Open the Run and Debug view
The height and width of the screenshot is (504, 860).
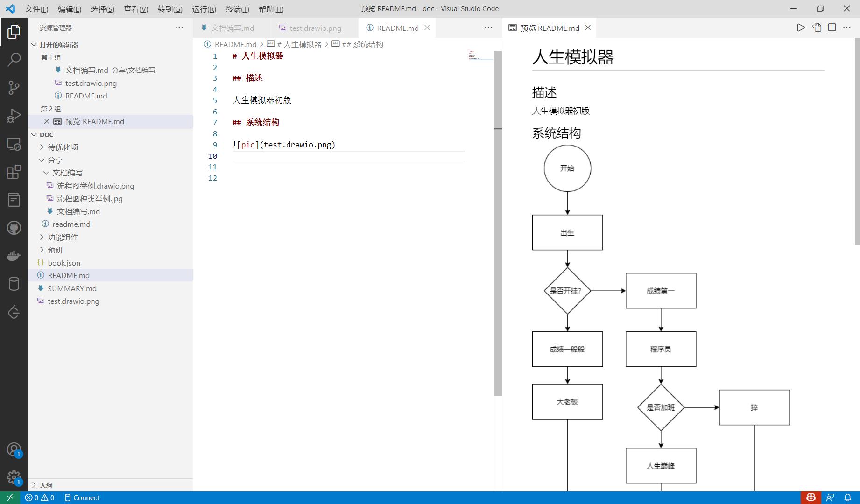tap(14, 116)
